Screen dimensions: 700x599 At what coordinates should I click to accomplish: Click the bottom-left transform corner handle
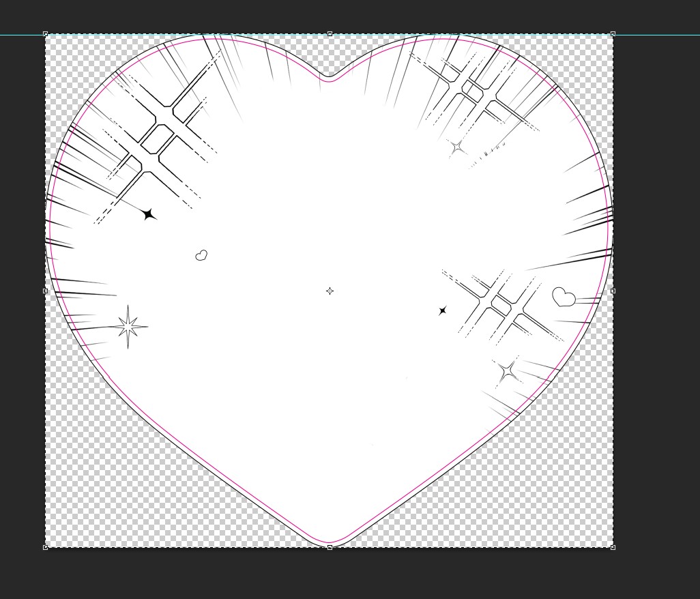tap(46, 546)
